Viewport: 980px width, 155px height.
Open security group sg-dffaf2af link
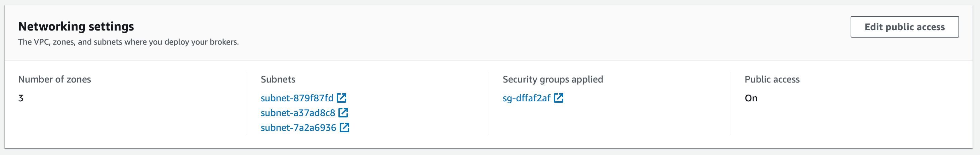point(526,98)
